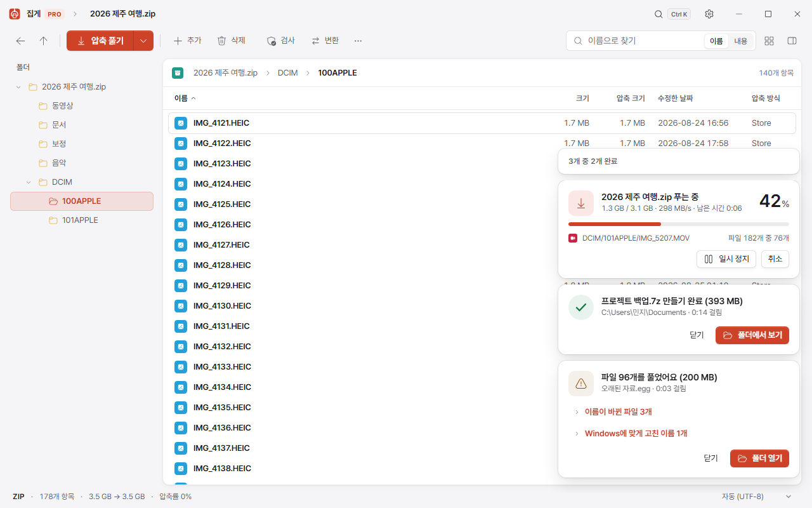The image size is (812, 508).
Task: Click 2026 제주 여행.zip breadcrumb segment
Action: 225,73
